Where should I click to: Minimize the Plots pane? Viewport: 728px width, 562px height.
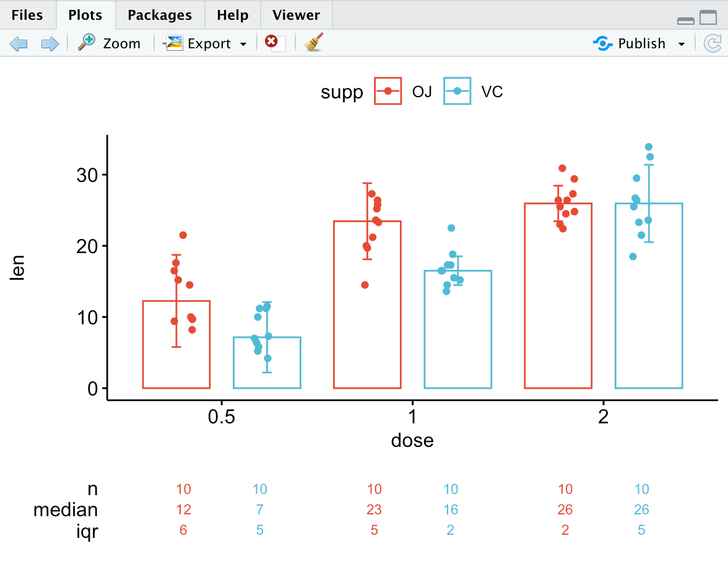click(686, 20)
